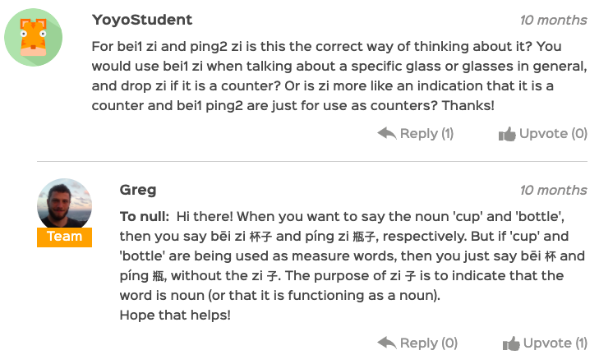Click the reply arrow icon under Greg's comment
Image resolution: width=599 pixels, height=364 pixels.
tap(387, 343)
